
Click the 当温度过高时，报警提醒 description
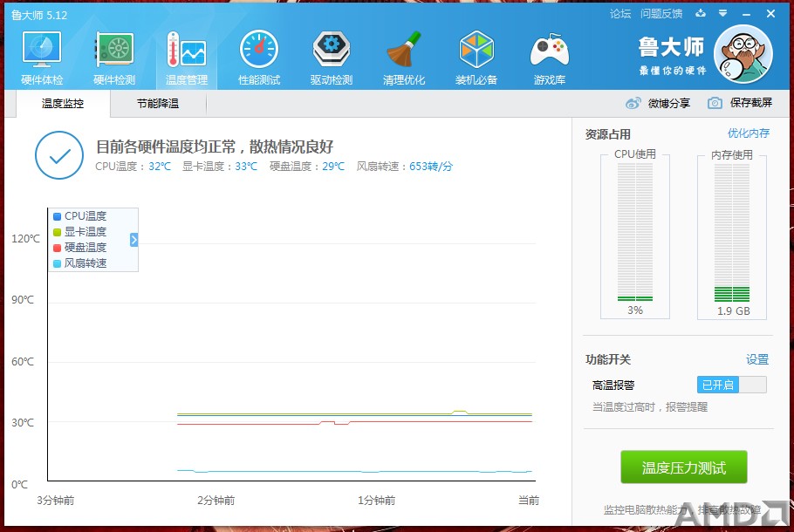point(650,407)
